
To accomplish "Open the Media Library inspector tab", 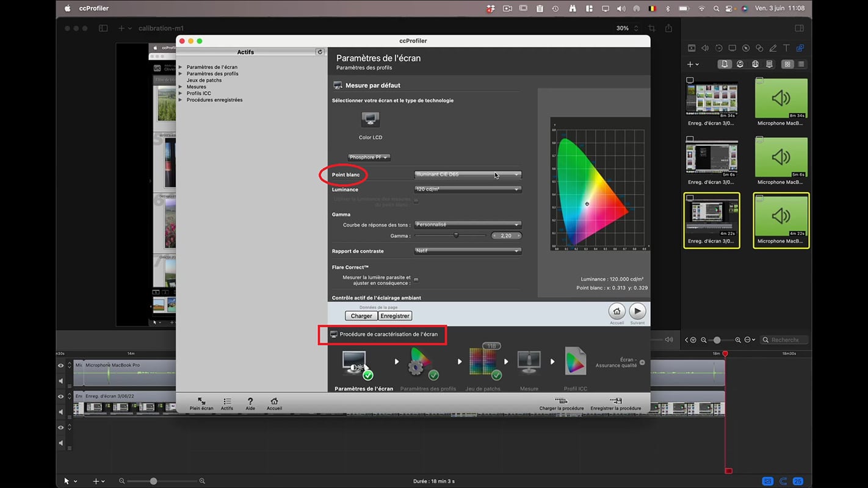I will pos(800,48).
